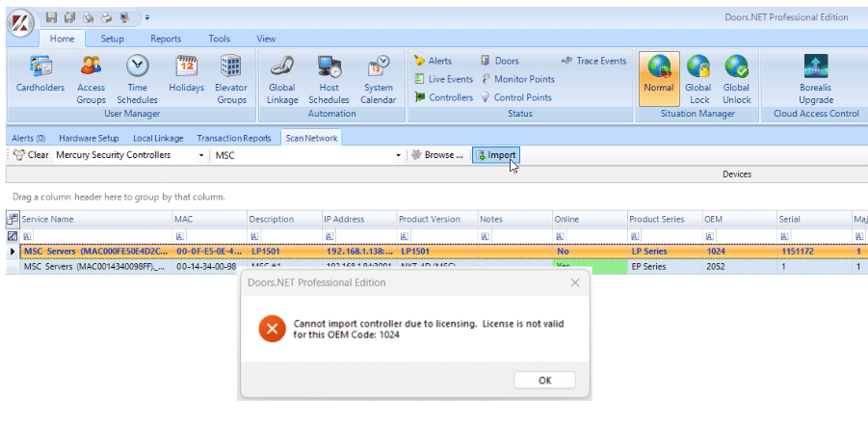
Task: Click OK in the licensing error dialog
Action: point(544,380)
